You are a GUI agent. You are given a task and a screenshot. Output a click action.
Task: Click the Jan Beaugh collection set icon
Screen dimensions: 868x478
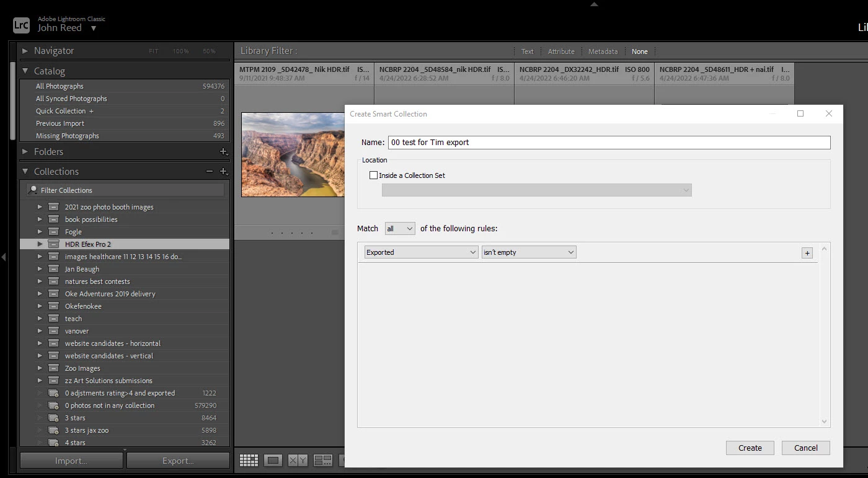tap(53, 269)
